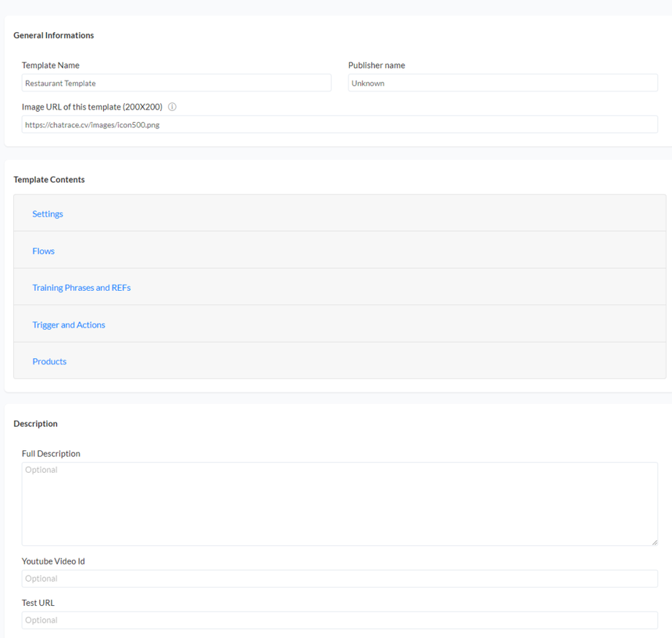Select the Template Contents heading
The width and height of the screenshot is (672, 638).
point(49,179)
